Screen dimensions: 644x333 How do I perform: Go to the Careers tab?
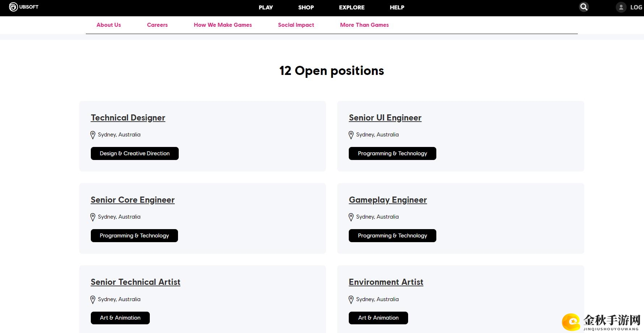157,25
